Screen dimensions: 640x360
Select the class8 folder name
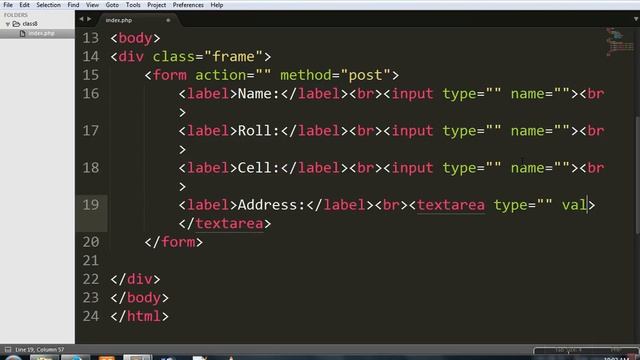click(x=30, y=24)
